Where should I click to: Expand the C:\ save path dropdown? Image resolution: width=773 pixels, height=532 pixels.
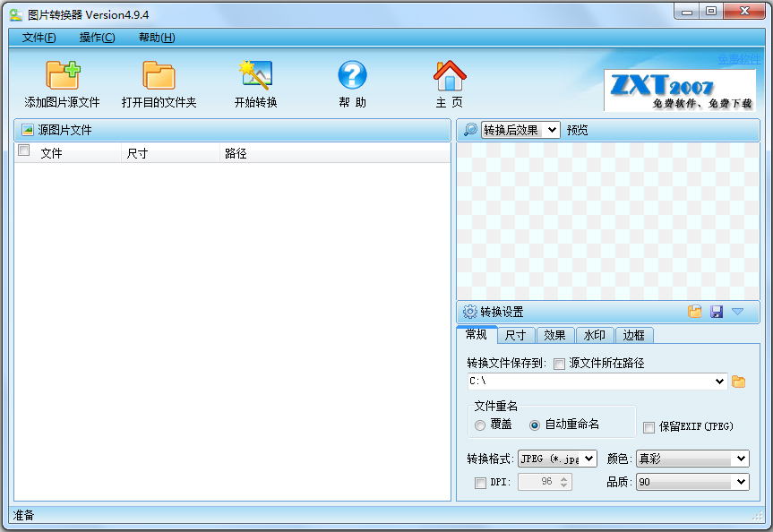point(719,382)
